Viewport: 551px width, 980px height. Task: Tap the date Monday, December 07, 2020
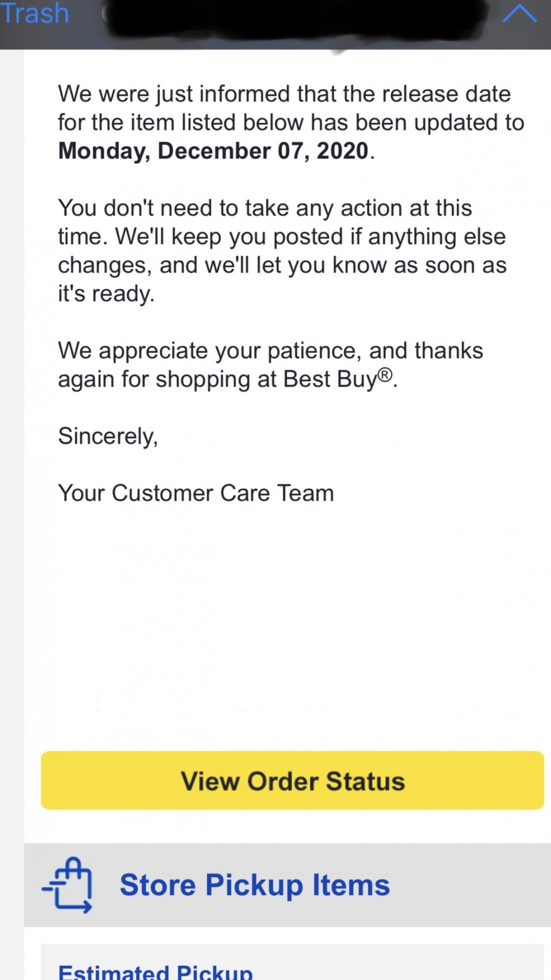214,151
